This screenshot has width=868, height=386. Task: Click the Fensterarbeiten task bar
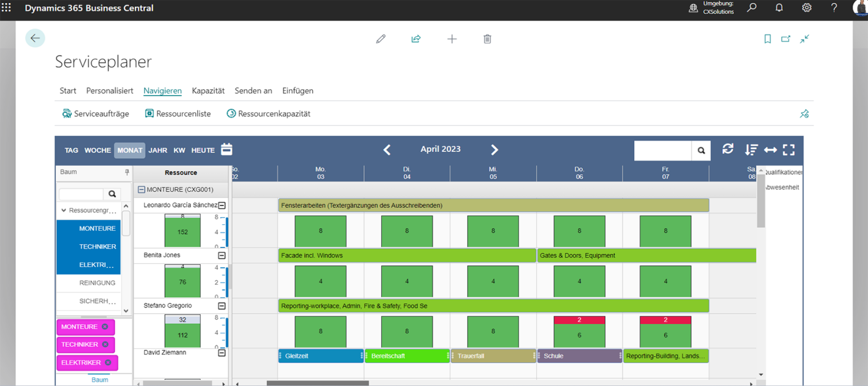coord(493,205)
